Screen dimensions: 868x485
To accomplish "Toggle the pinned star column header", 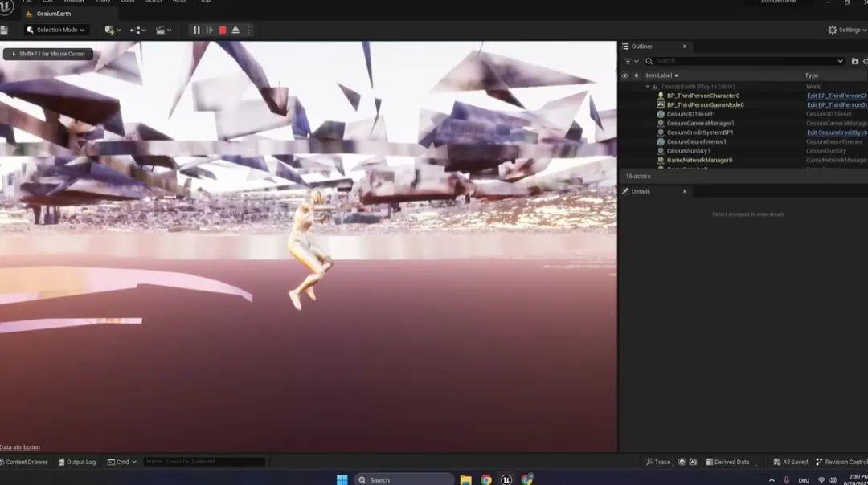I will pos(635,75).
